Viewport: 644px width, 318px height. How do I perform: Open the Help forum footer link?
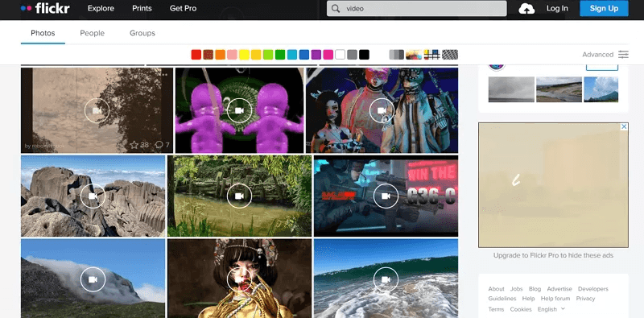click(x=555, y=299)
